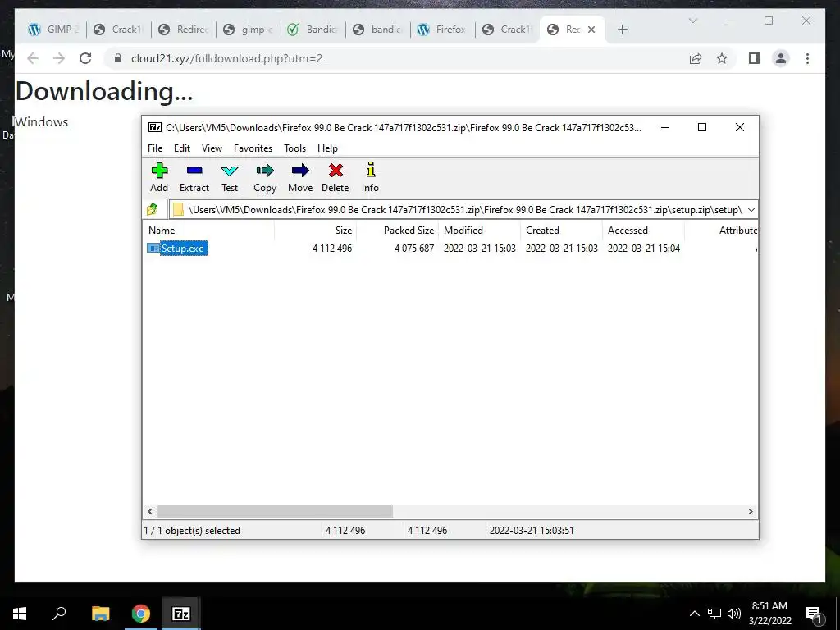Screen dimensions: 840x630
Task: Open the Windows Start menu
Action: (x=20, y=614)
